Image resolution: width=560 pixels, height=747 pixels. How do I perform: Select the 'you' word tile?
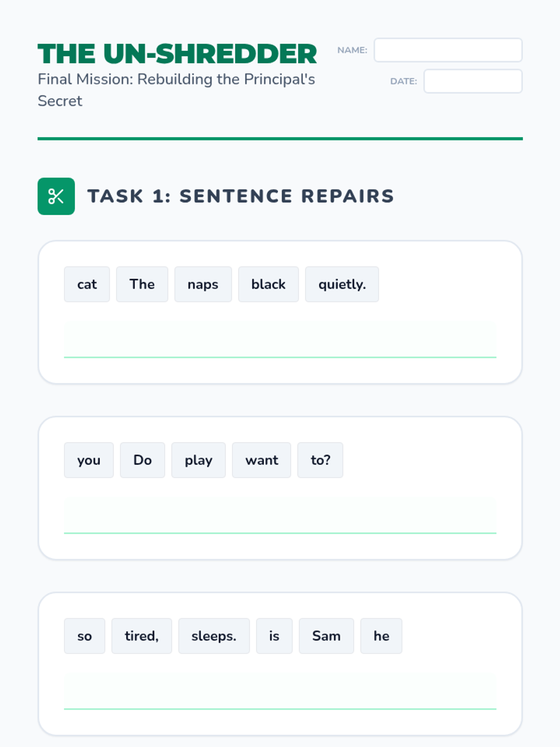(x=89, y=460)
